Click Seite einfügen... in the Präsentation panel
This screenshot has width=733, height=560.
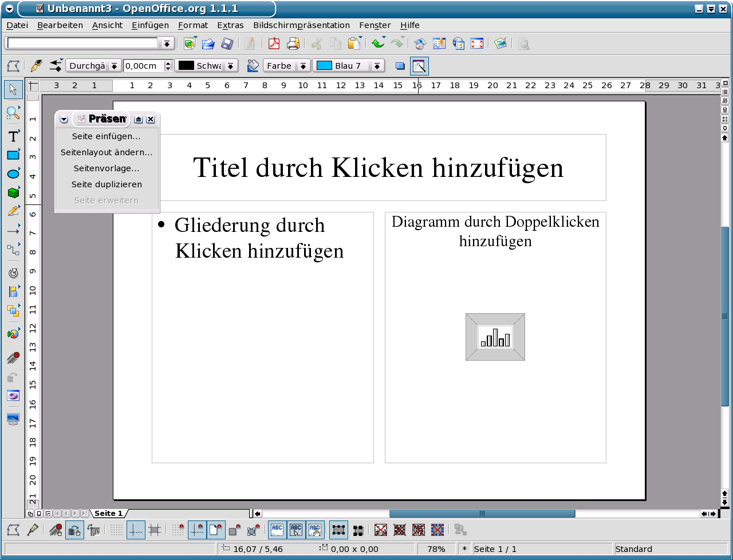[106, 136]
